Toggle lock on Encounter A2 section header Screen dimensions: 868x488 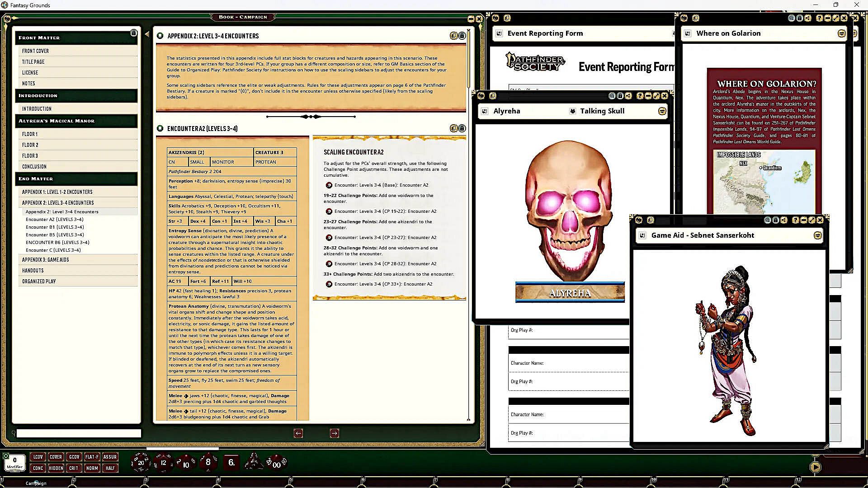(462, 128)
